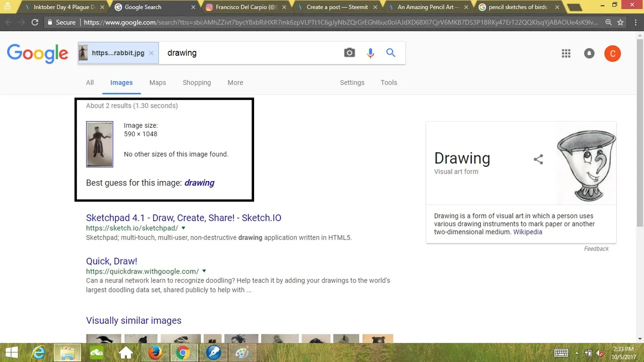Open the Google apps grid
Viewport: 644px width, 362px height.
(566, 53)
